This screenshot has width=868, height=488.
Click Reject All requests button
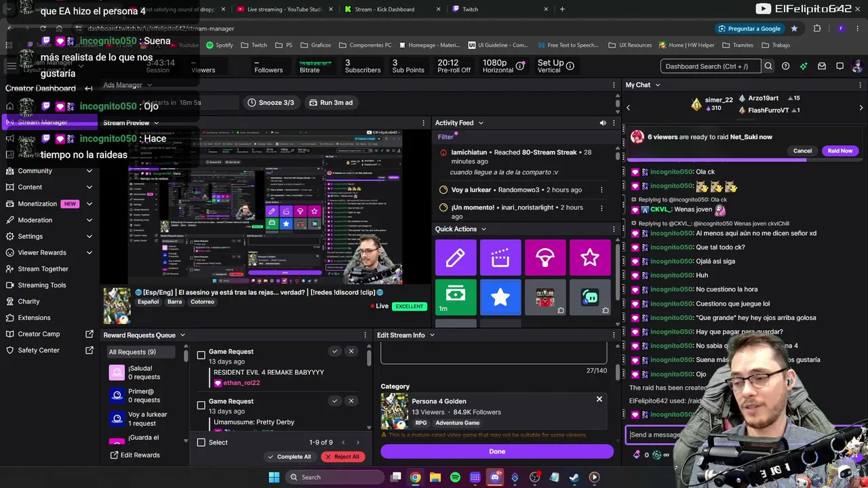342,456
